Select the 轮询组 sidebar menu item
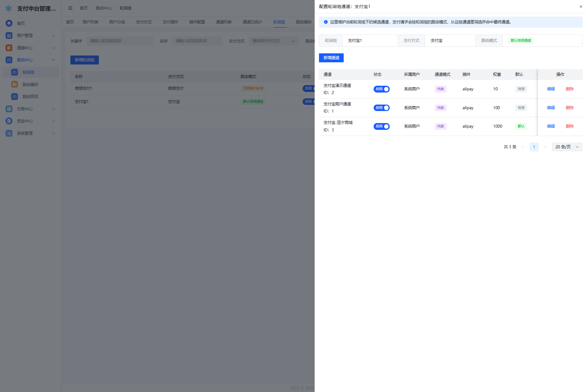 coord(28,72)
